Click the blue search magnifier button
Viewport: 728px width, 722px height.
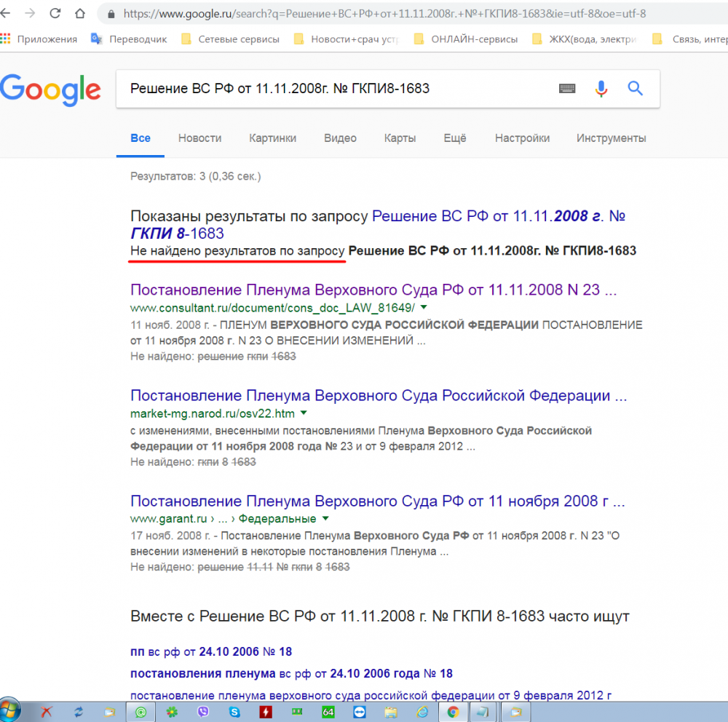click(x=635, y=89)
